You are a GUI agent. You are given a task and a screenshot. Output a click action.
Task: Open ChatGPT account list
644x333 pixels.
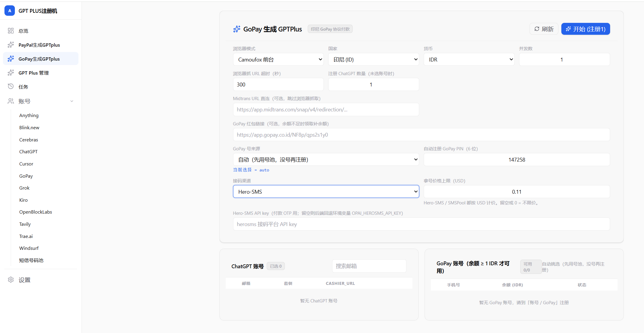(x=29, y=151)
